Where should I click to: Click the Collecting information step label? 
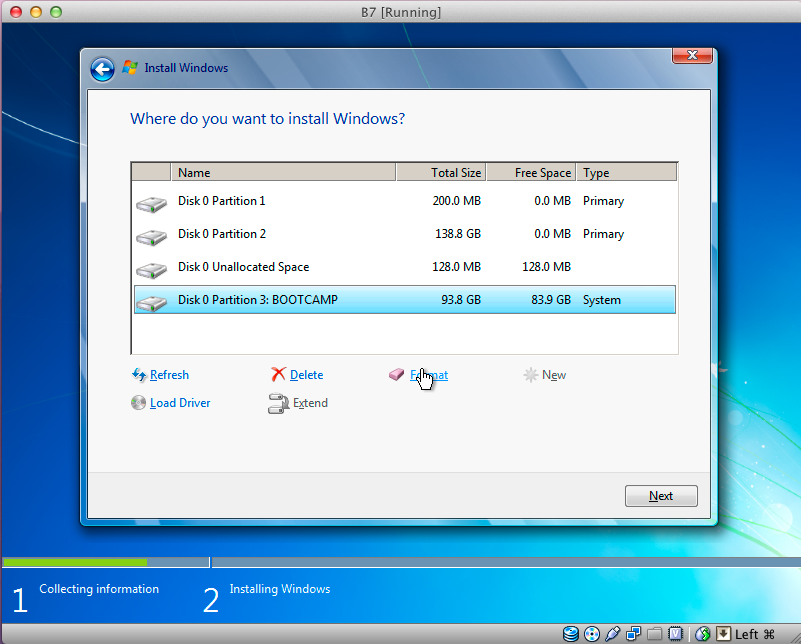99,589
